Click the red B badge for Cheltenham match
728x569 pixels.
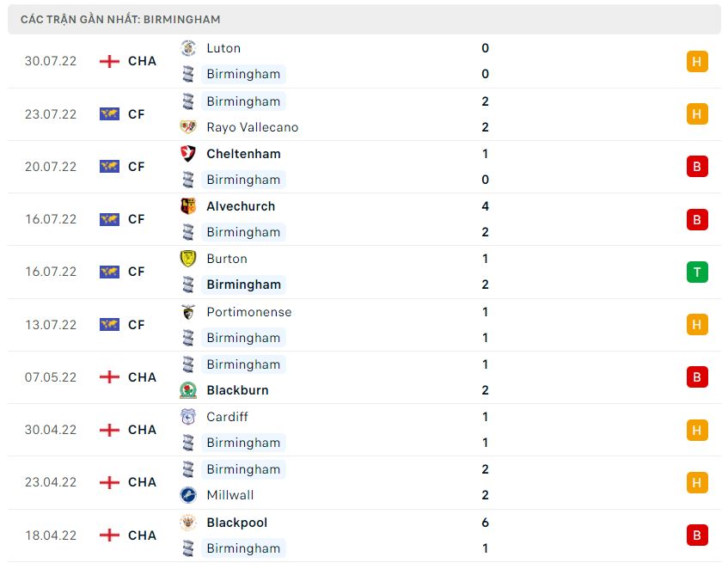(697, 167)
